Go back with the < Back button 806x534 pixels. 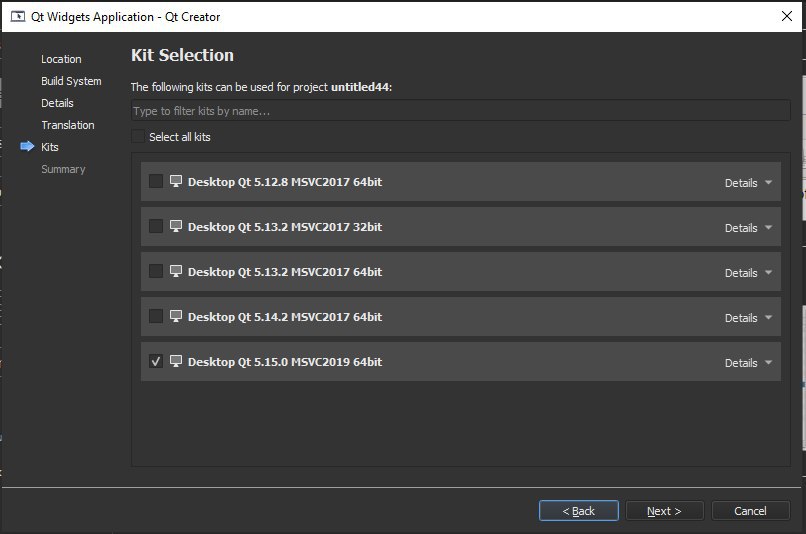579,511
